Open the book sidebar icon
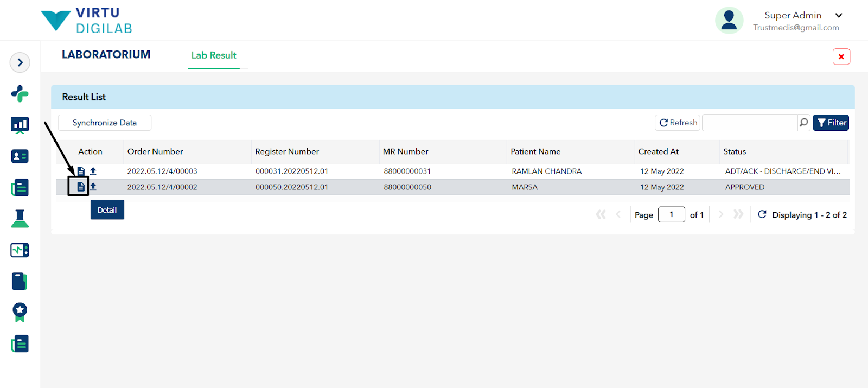 tap(20, 281)
